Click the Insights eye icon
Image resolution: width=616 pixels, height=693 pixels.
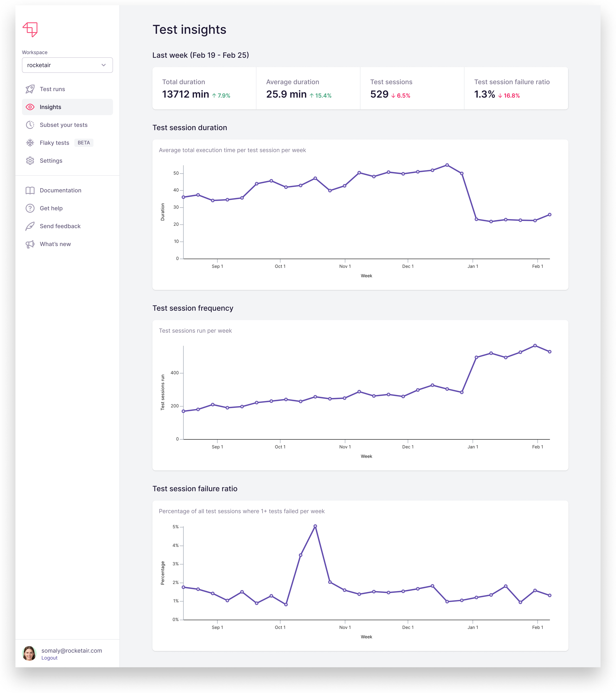30,107
